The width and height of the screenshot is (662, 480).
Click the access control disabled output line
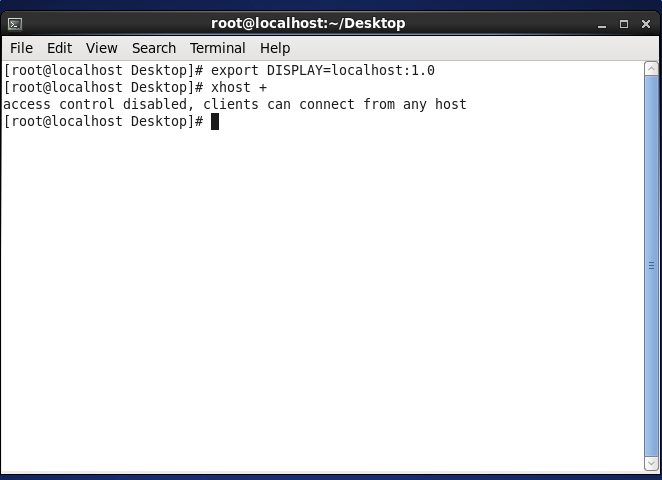coord(235,104)
